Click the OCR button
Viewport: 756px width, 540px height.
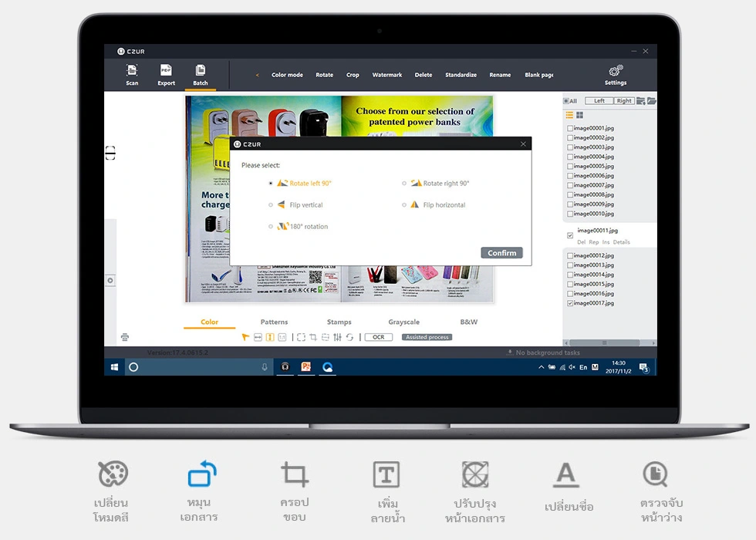(379, 337)
